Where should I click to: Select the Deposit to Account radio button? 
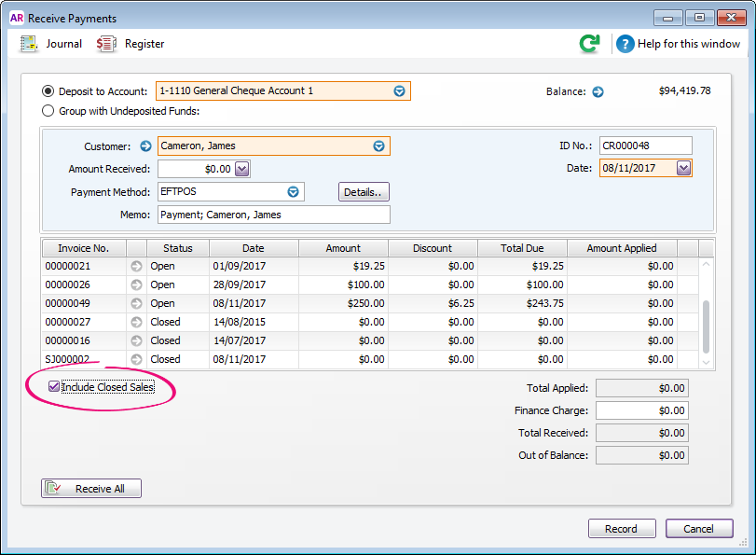pyautogui.click(x=46, y=90)
